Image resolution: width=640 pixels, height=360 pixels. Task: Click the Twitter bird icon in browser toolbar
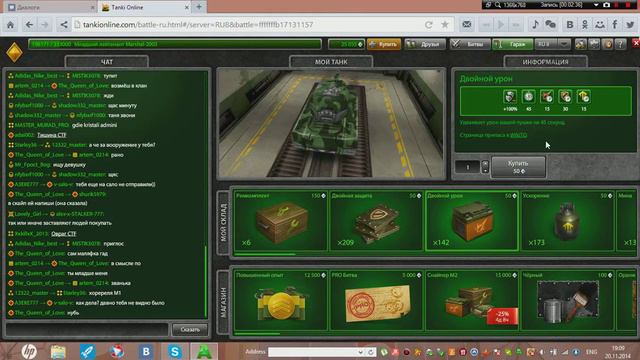(630, 24)
